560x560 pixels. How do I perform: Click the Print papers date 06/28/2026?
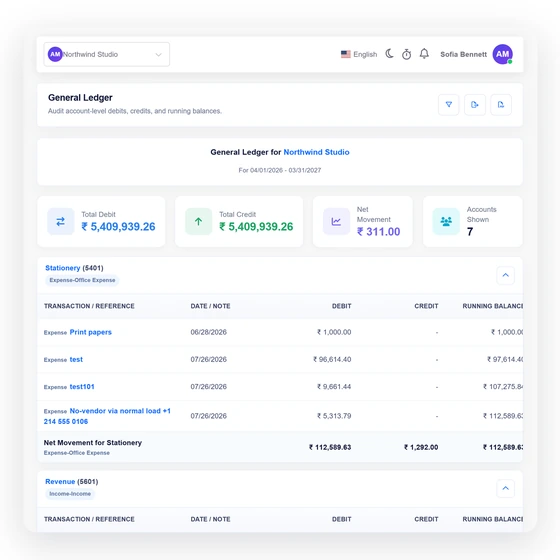(209, 332)
